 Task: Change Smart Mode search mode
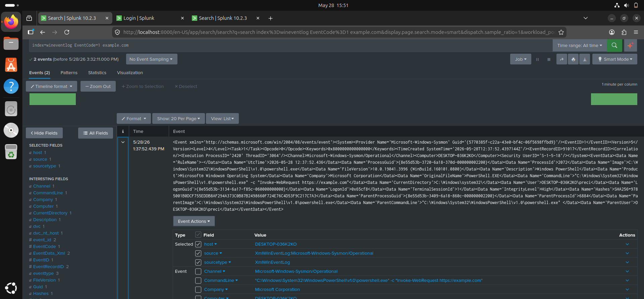(615, 59)
